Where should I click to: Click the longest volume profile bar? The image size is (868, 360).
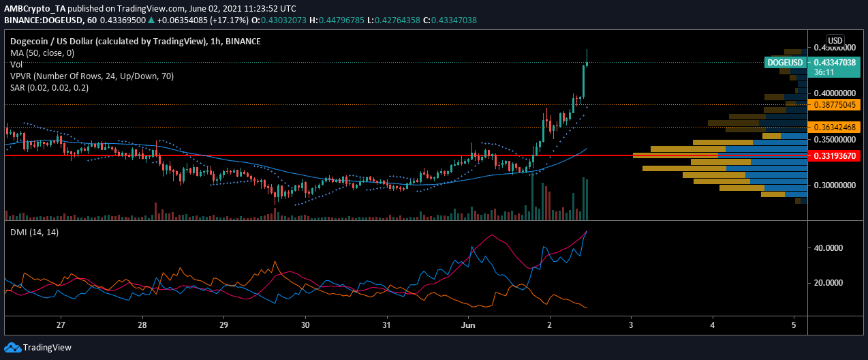[x=719, y=156]
